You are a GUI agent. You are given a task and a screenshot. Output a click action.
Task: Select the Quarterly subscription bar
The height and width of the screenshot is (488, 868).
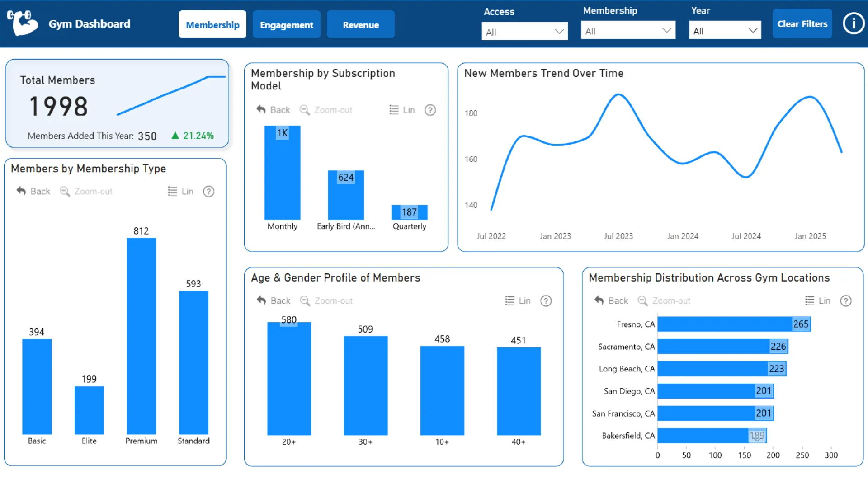[409, 212]
